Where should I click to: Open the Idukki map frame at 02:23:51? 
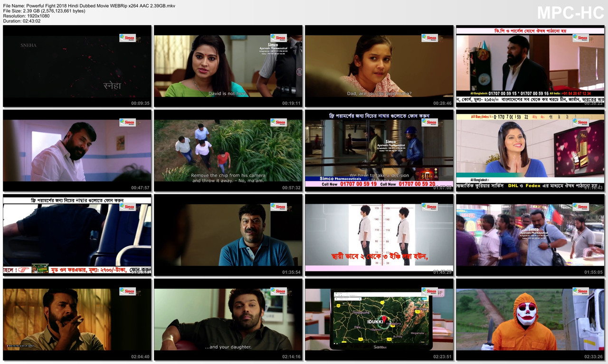click(x=379, y=319)
